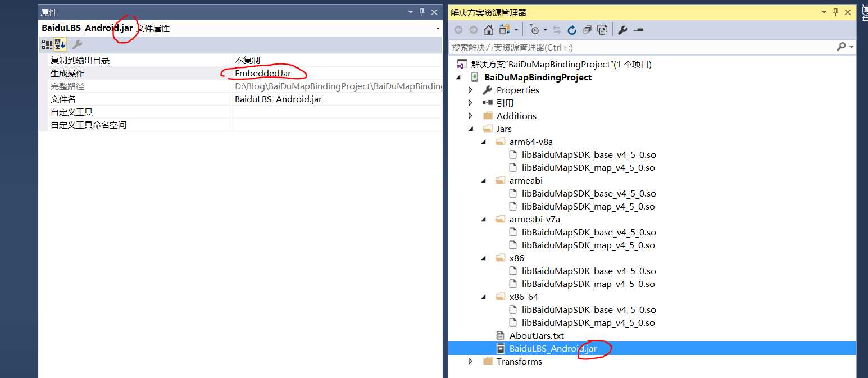The image size is (868, 378).
Task: Expand the Properties tree node
Action: [471, 90]
